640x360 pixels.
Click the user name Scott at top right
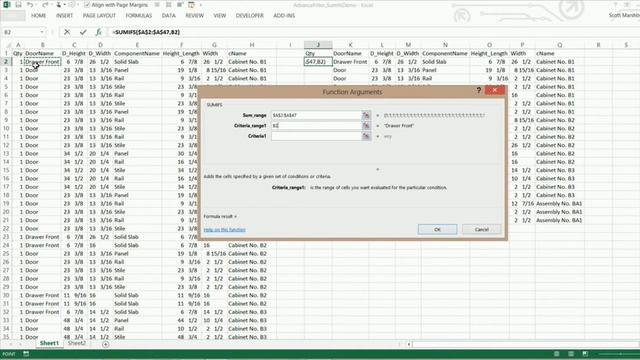(x=624, y=15)
